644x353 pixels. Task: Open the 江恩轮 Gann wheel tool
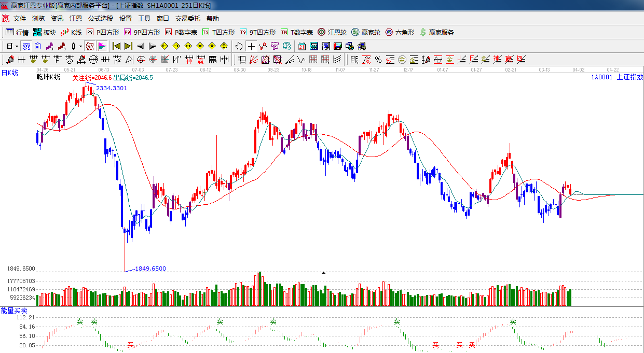point(322,32)
